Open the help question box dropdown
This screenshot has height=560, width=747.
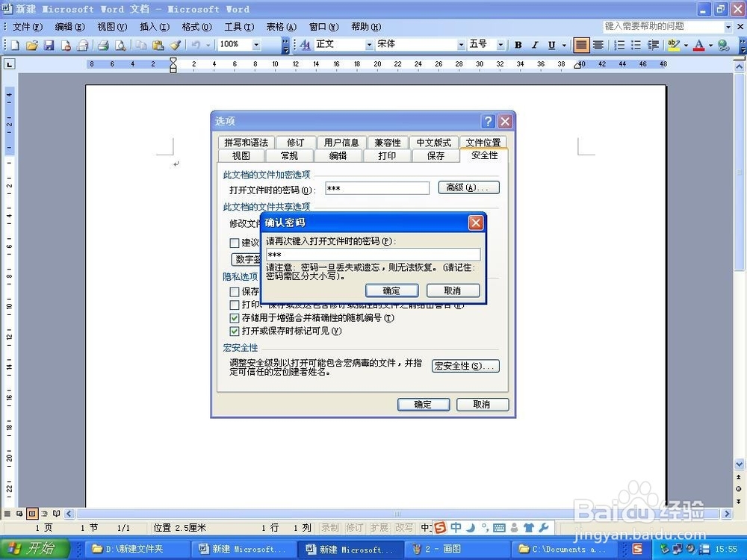(x=728, y=27)
